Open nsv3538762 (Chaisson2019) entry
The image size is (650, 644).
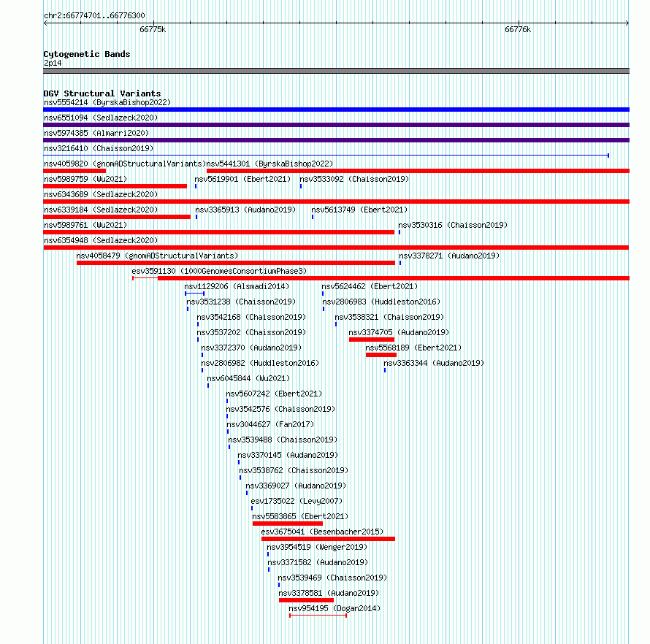(294, 470)
